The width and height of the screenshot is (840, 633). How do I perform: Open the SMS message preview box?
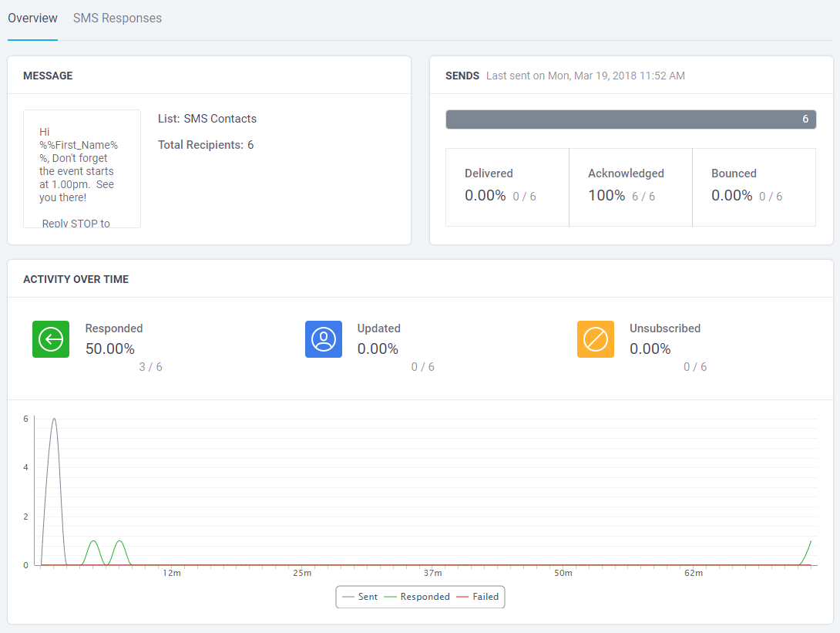pos(82,169)
